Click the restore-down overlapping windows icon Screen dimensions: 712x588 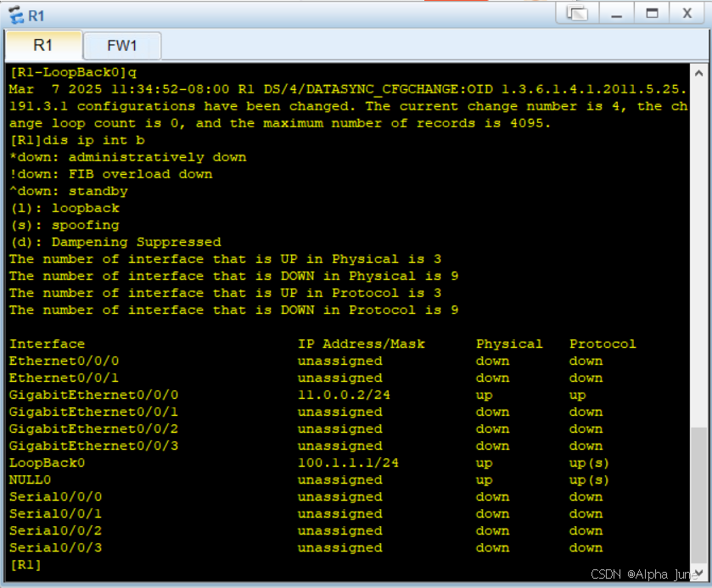577,14
